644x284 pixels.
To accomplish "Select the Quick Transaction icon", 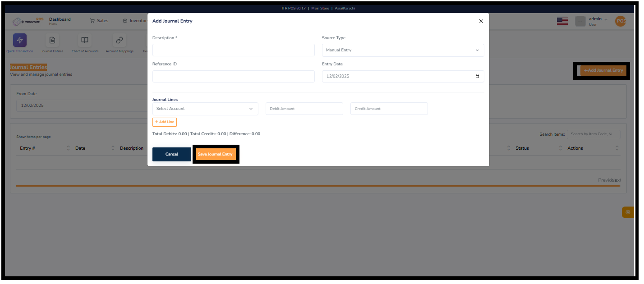I will [19, 40].
